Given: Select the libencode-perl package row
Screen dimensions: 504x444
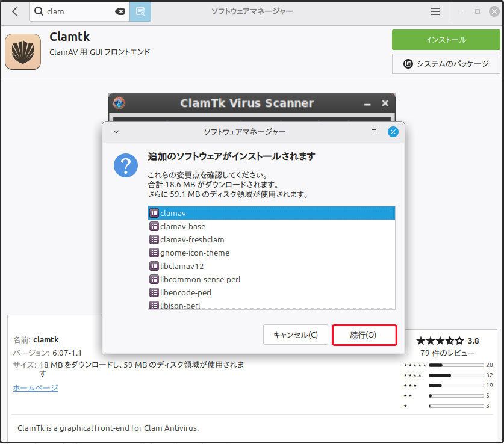Looking at the screenshot, I should 272,292.
